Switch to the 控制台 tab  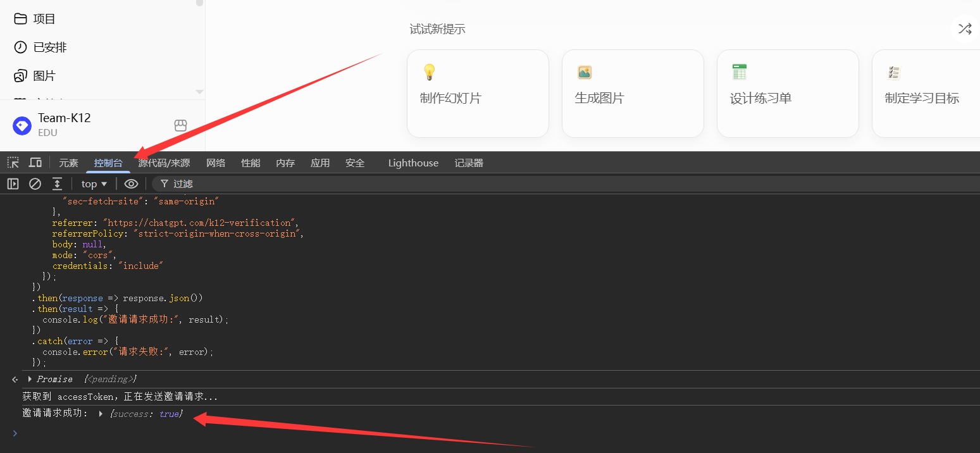[x=108, y=163]
